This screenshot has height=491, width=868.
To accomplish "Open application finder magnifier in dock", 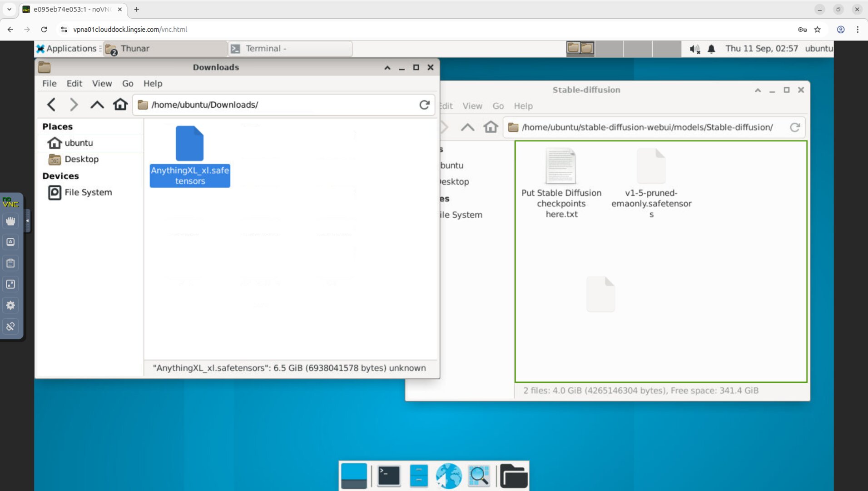I will 479,476.
